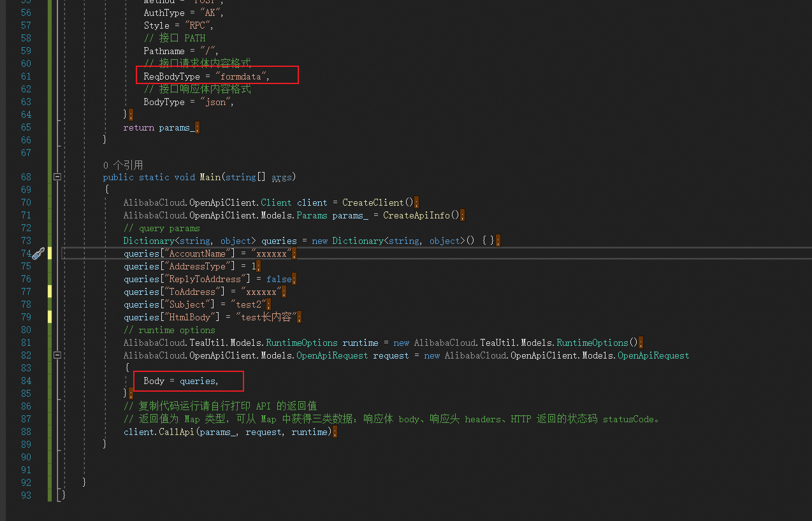Click the request variable name on line 82
Image resolution: width=812 pixels, height=521 pixels.
click(x=391, y=355)
